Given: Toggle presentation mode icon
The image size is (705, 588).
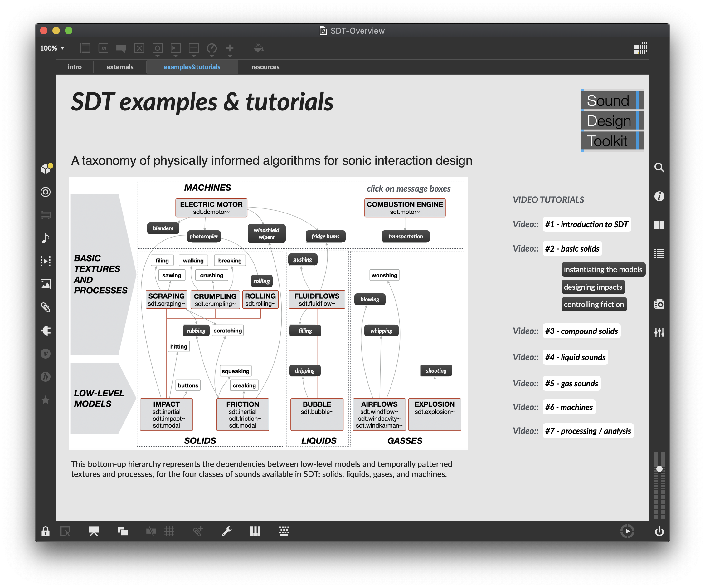Looking at the screenshot, I should pyautogui.click(x=94, y=531).
